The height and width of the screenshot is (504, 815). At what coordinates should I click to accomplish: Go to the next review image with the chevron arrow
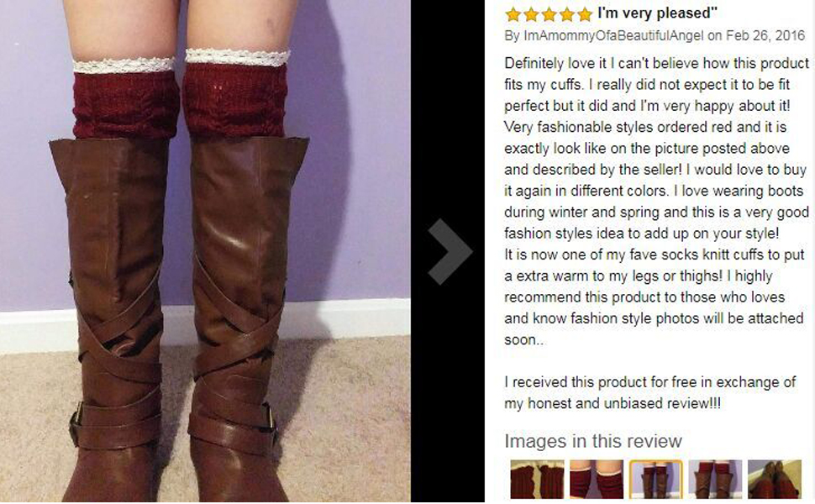tap(450, 251)
